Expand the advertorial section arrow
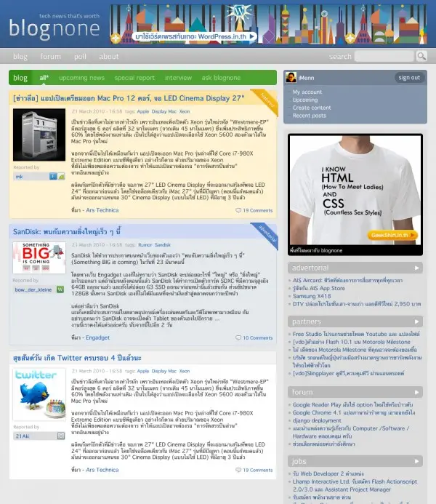The image size is (436, 504). (x=416, y=268)
